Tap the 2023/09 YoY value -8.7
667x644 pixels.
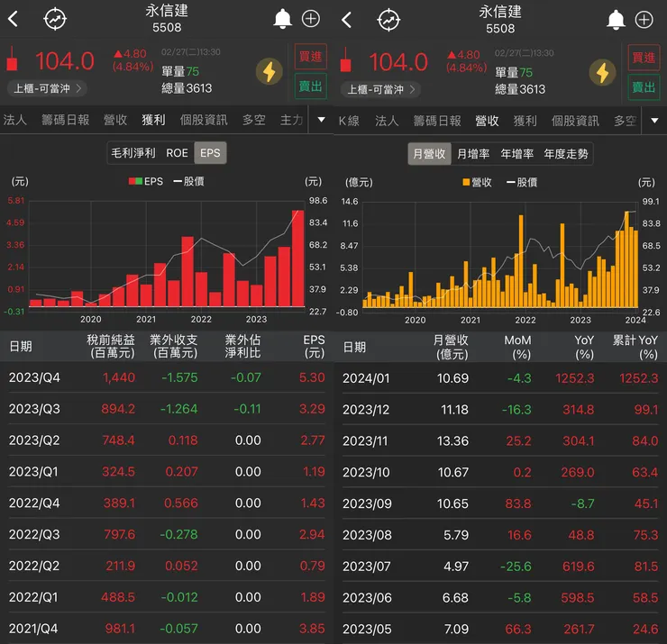582,503
